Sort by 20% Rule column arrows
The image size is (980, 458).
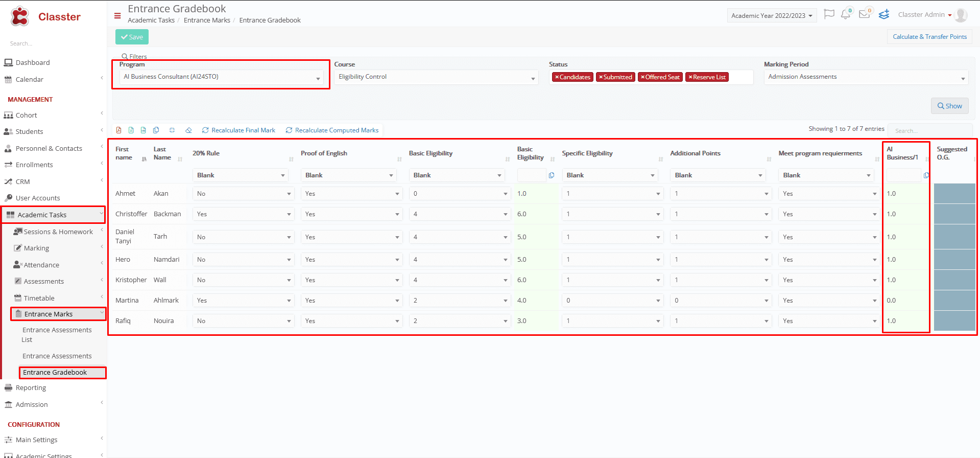click(x=291, y=159)
